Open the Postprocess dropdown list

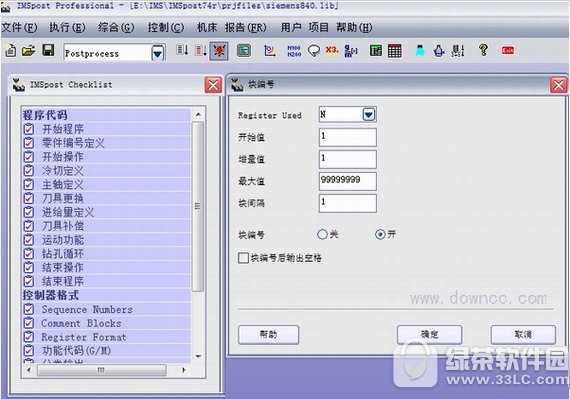coord(158,53)
